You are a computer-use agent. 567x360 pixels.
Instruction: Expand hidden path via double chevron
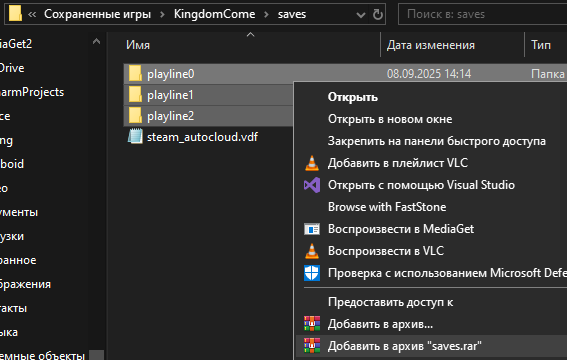pos(32,14)
